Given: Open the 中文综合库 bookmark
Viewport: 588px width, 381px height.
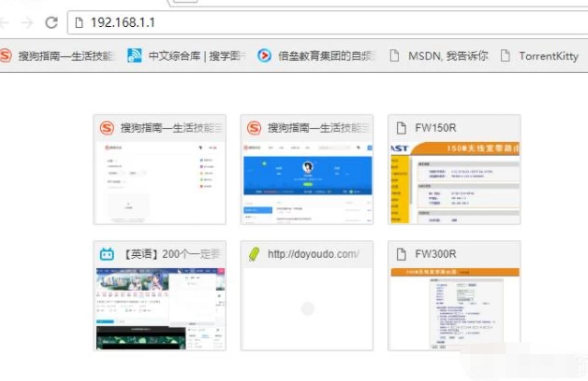Looking at the screenshot, I should (x=186, y=56).
